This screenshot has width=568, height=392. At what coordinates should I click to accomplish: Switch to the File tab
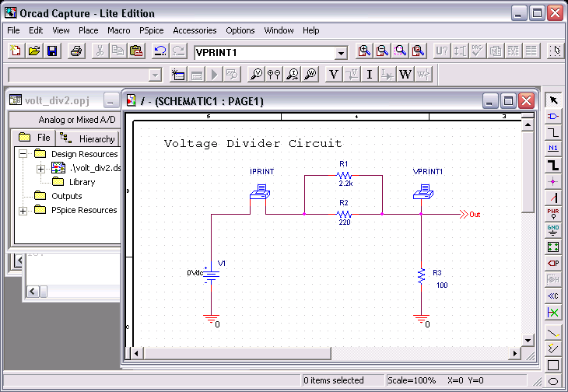(x=33, y=138)
